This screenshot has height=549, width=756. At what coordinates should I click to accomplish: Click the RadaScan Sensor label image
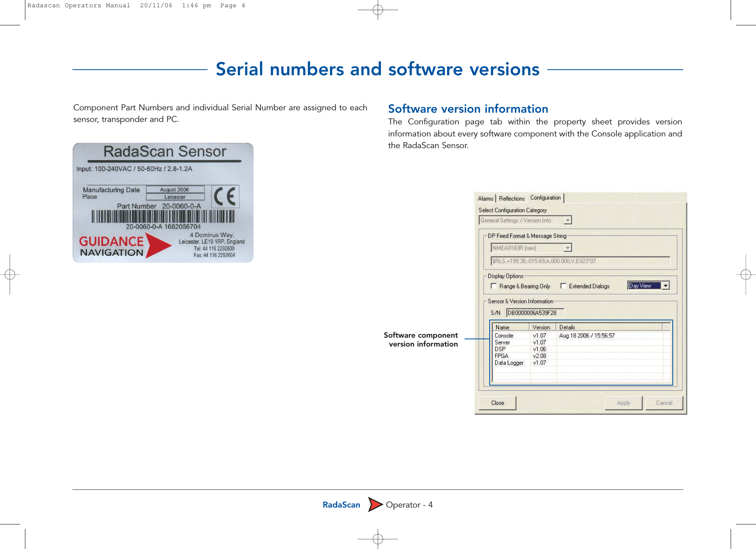[163, 203]
